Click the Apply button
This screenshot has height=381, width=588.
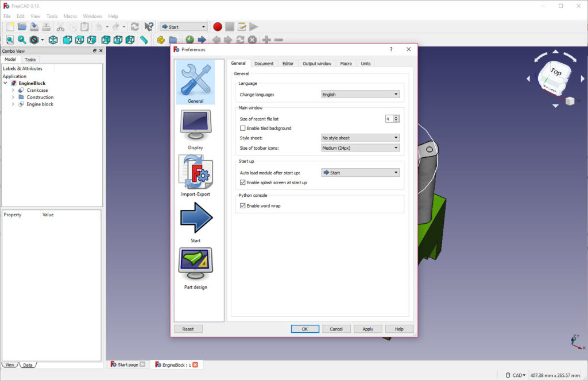(367, 329)
